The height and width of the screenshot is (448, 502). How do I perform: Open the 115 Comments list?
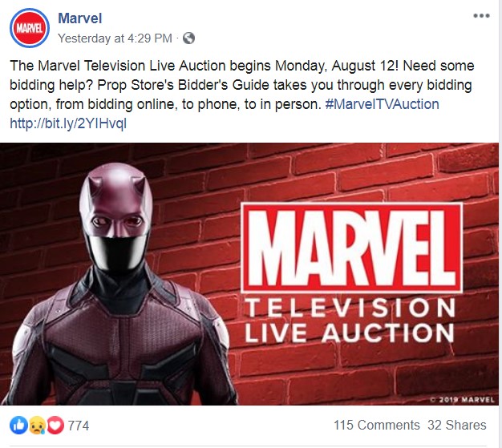(377, 426)
